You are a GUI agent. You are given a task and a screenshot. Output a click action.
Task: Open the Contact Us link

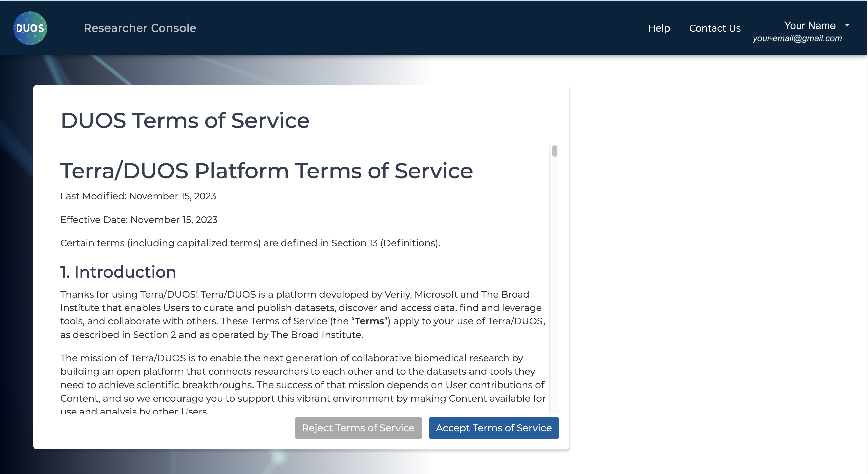click(x=715, y=28)
